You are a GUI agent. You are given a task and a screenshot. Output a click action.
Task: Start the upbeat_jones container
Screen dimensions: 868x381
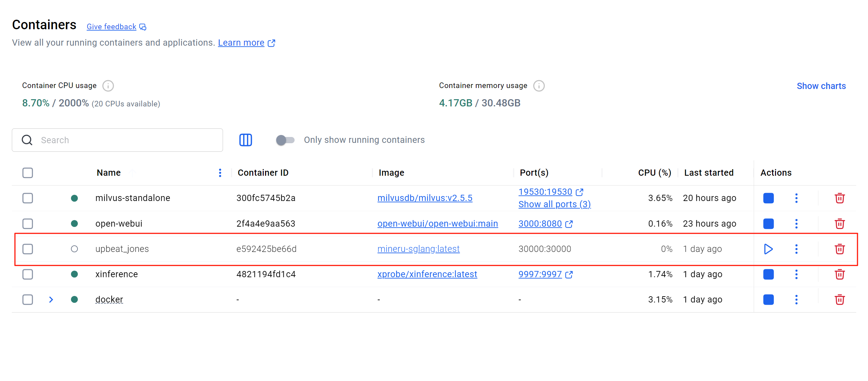click(768, 249)
